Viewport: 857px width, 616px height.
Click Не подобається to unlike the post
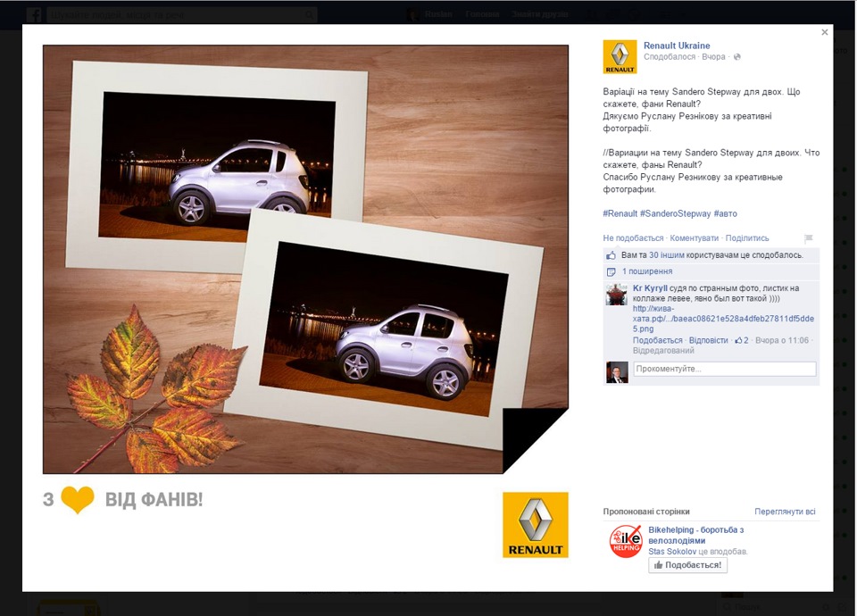(x=633, y=238)
